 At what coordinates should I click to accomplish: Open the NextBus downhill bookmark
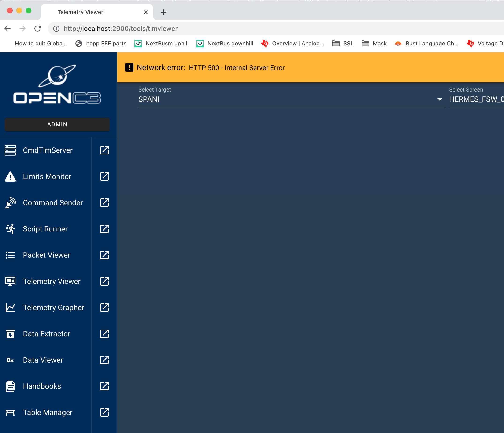tap(224, 44)
